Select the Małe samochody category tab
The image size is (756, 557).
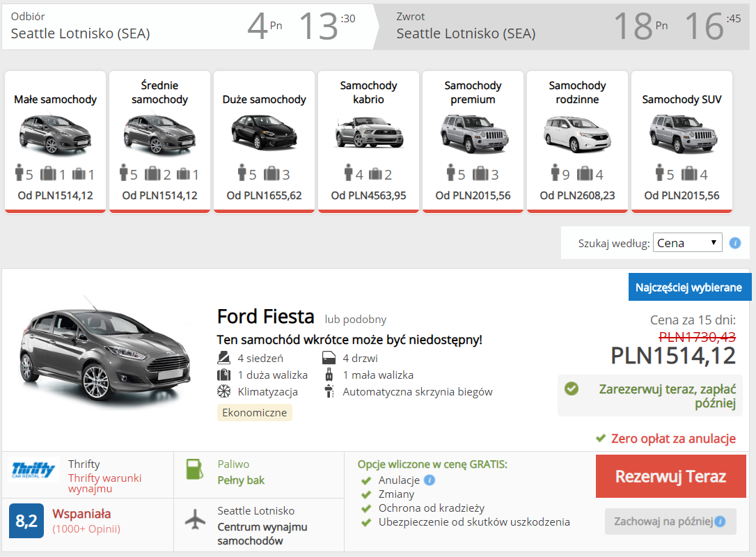[56, 142]
